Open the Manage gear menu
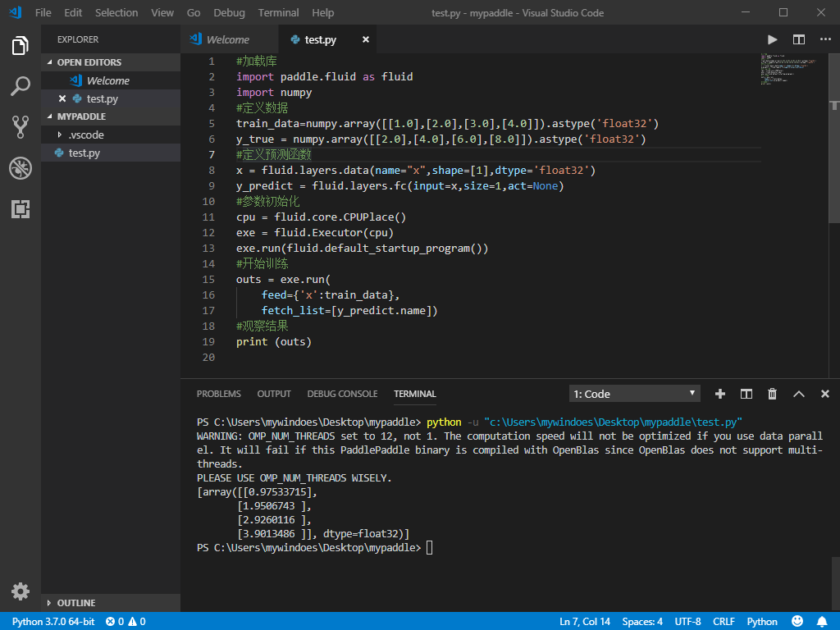The height and width of the screenshot is (630, 840). tap(21, 591)
